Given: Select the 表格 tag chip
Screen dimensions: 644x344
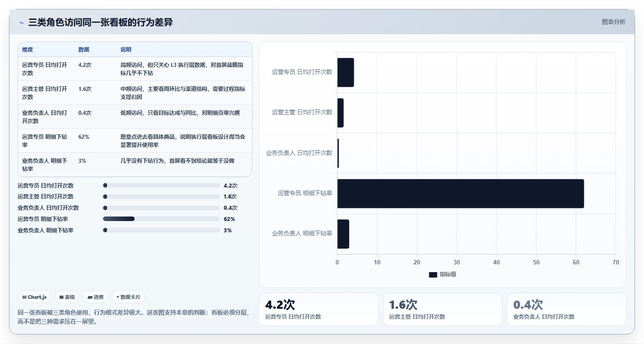Looking at the screenshot, I should tap(67, 297).
